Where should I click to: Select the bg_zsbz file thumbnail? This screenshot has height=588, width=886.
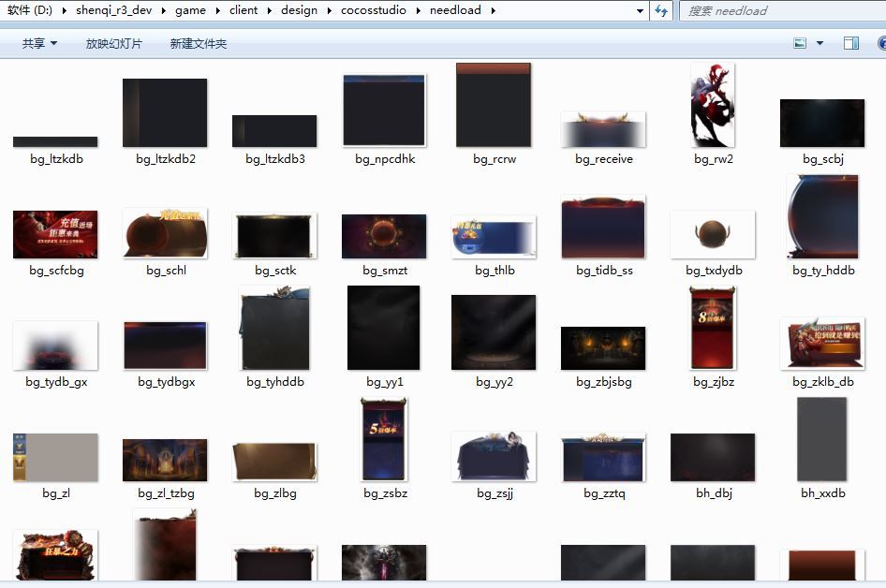pyautogui.click(x=385, y=440)
